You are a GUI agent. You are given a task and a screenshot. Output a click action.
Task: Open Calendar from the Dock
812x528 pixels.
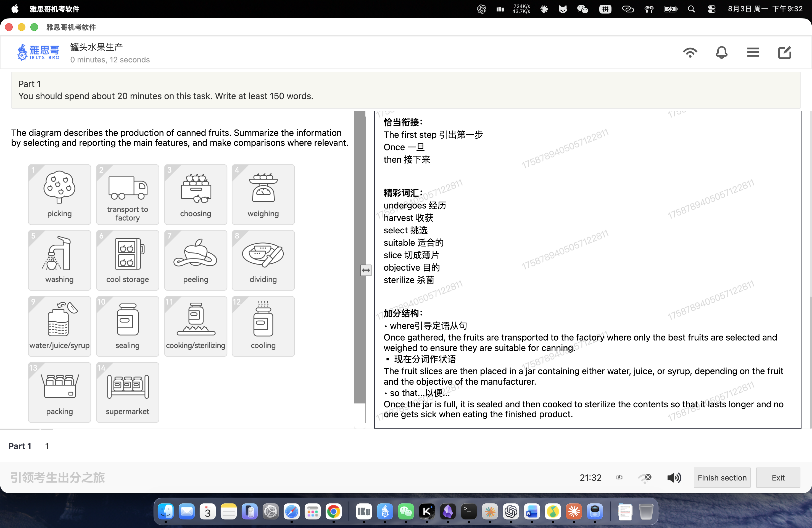coord(208,511)
